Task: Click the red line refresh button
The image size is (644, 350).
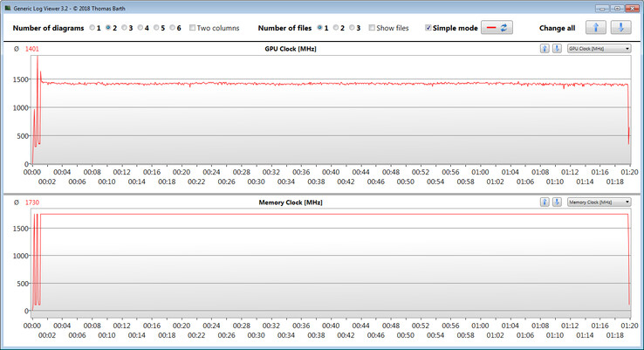Action: [x=497, y=28]
